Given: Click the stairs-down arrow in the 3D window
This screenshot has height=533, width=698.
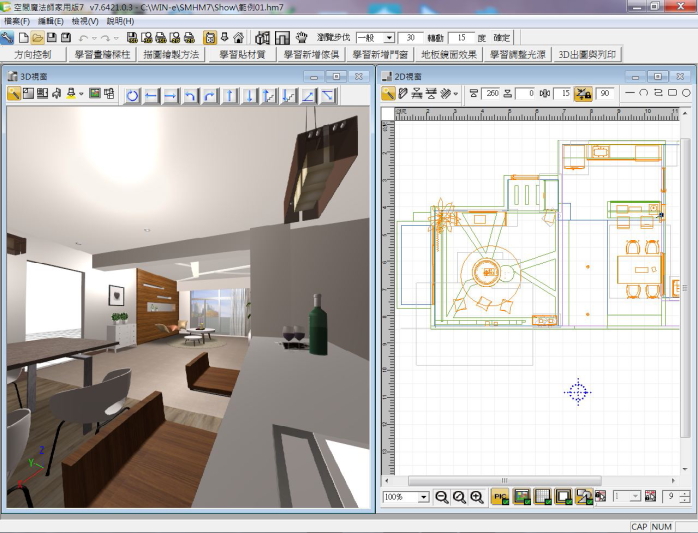Looking at the screenshot, I should (x=288, y=95).
